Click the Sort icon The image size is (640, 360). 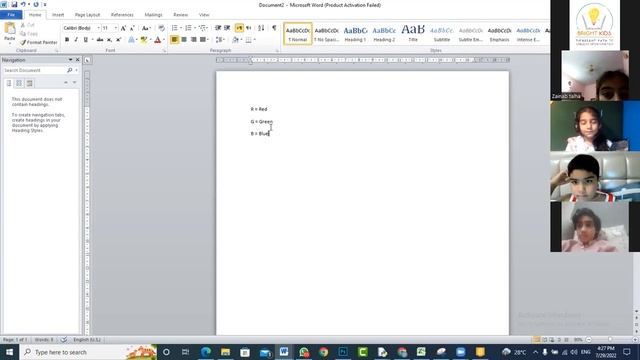[261, 28]
